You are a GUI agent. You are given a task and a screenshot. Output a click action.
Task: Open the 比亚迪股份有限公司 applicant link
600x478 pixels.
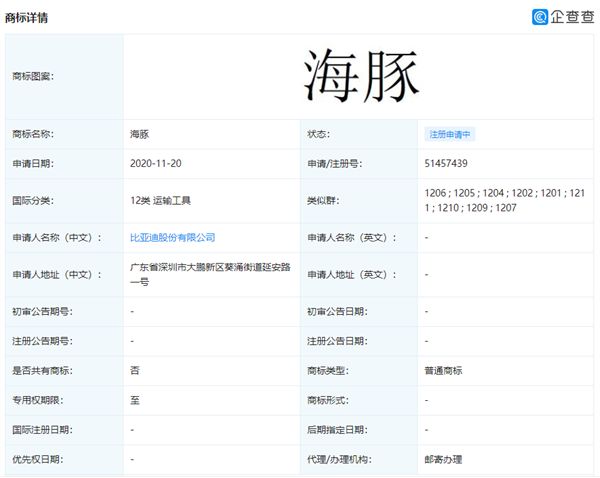coord(172,238)
